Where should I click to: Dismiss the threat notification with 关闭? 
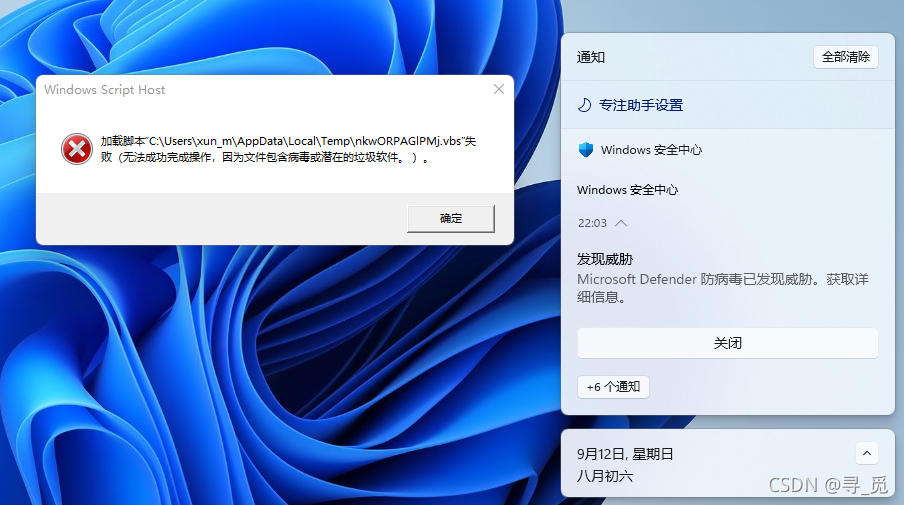click(x=728, y=344)
